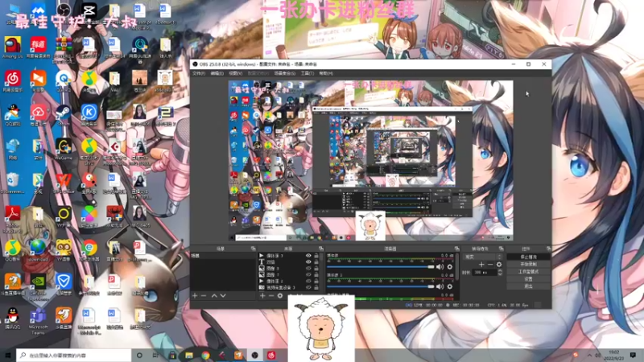Open the 酷狗音乐 blue K desktop shortcut
Image resolution: width=644 pixels, height=362 pixels.
click(89, 115)
